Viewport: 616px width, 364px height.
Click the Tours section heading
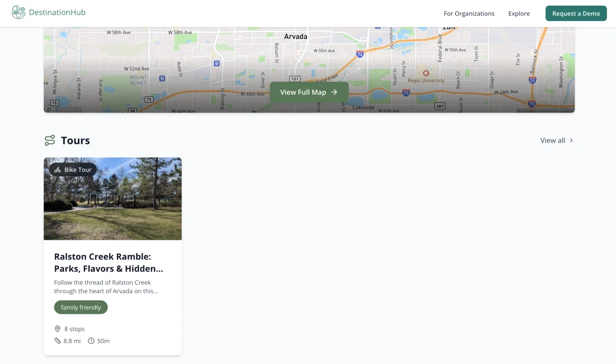coord(75,140)
